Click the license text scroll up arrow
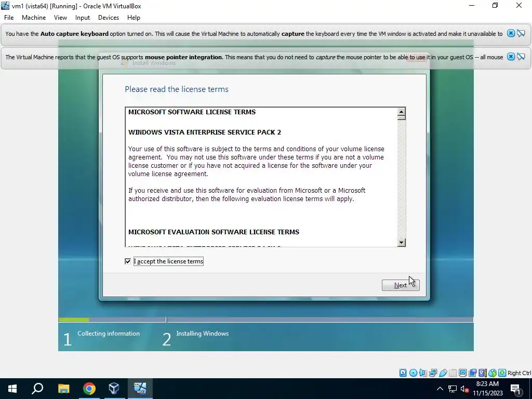 coord(402,112)
